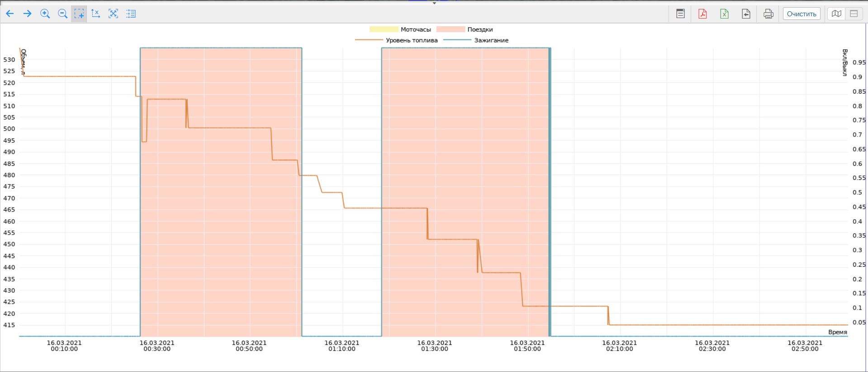
Task: Fit the chart to screen with expand icon
Action: pyautogui.click(x=113, y=14)
